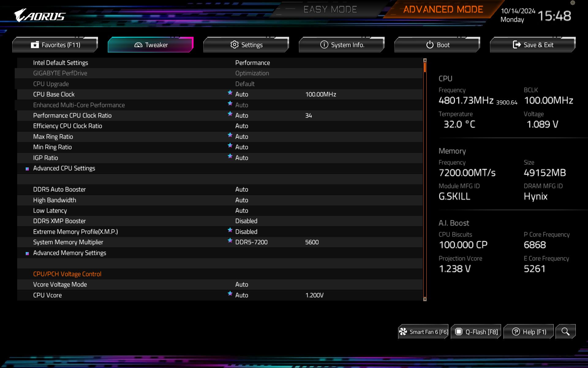Click the Save & Exit button

pos(533,45)
